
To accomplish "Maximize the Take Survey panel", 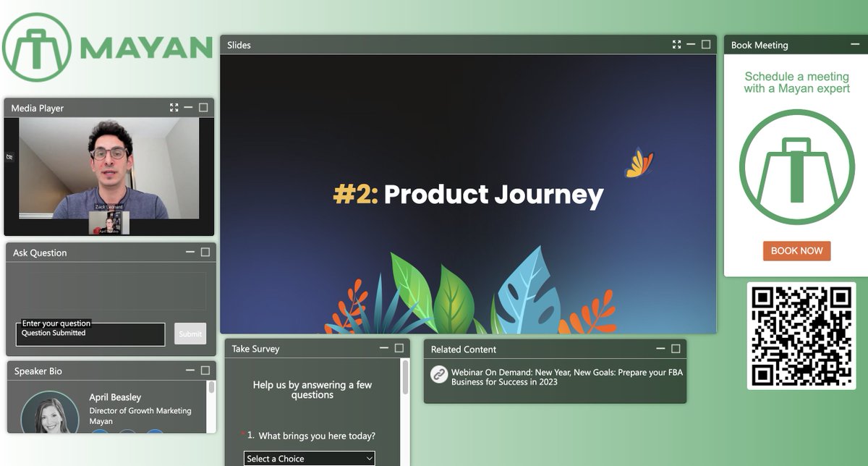I will pos(399,348).
